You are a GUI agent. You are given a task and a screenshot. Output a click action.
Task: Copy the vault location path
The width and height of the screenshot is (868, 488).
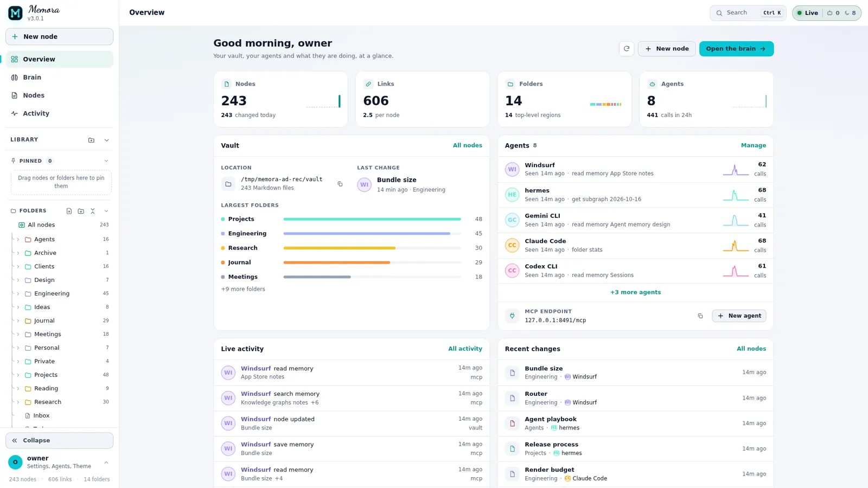pos(340,184)
